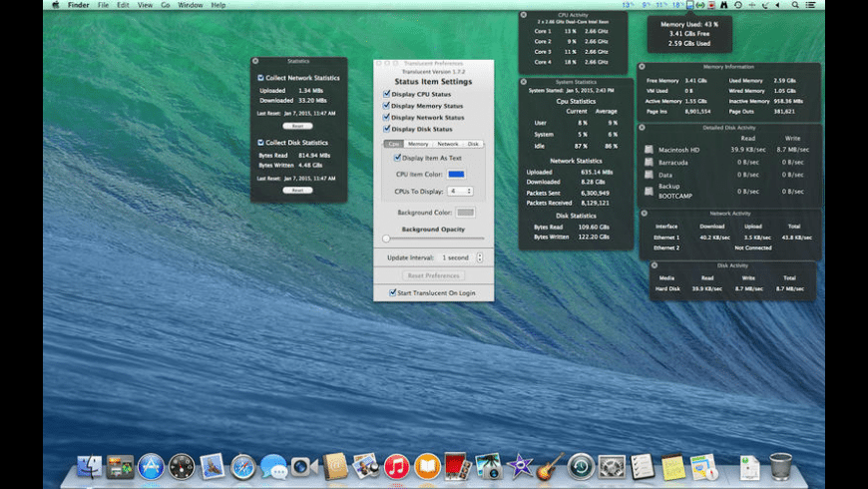868x489 pixels.
Task: Click the memory status icon in menu bar
Action: 689,4
